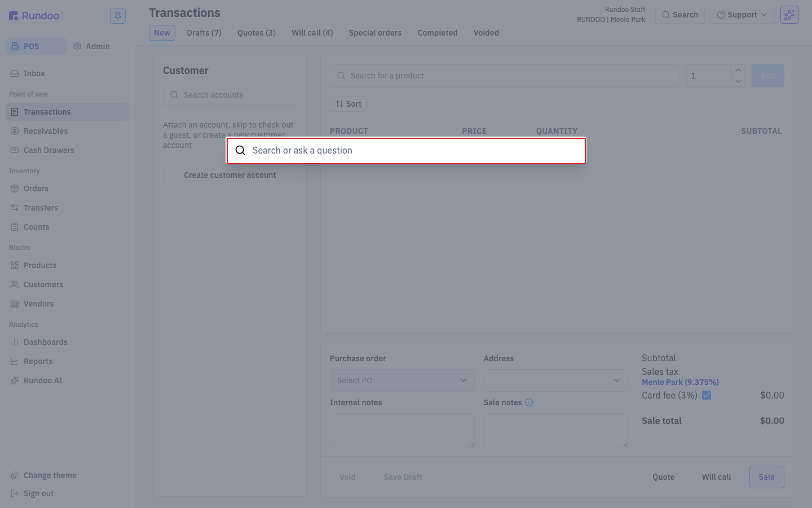
Task: Click the Add product button
Action: coord(767,76)
